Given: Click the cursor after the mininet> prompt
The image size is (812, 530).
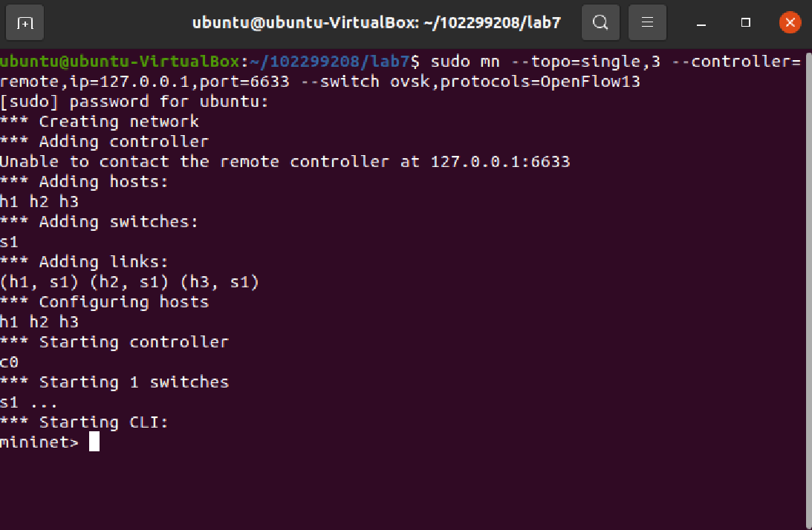Looking at the screenshot, I should [94, 442].
